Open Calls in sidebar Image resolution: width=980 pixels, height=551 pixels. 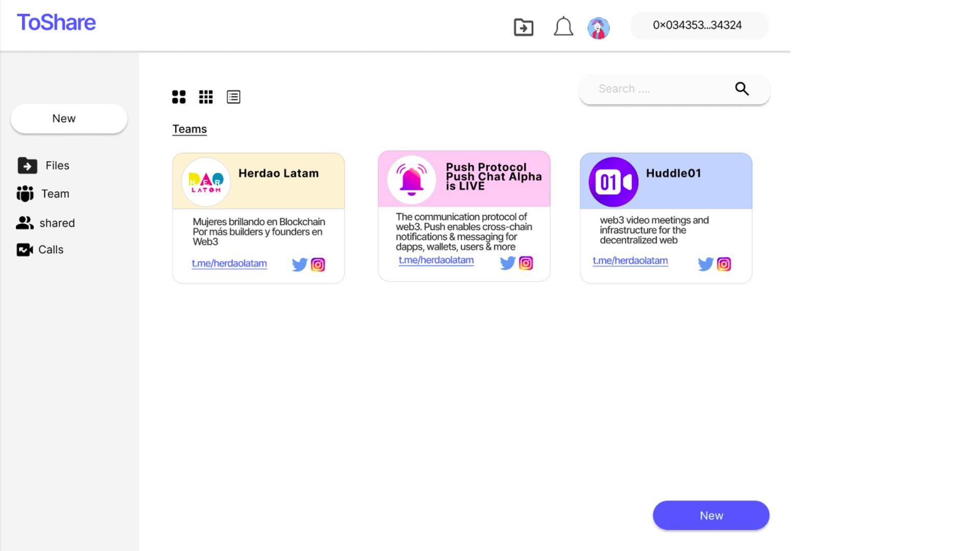pos(51,249)
